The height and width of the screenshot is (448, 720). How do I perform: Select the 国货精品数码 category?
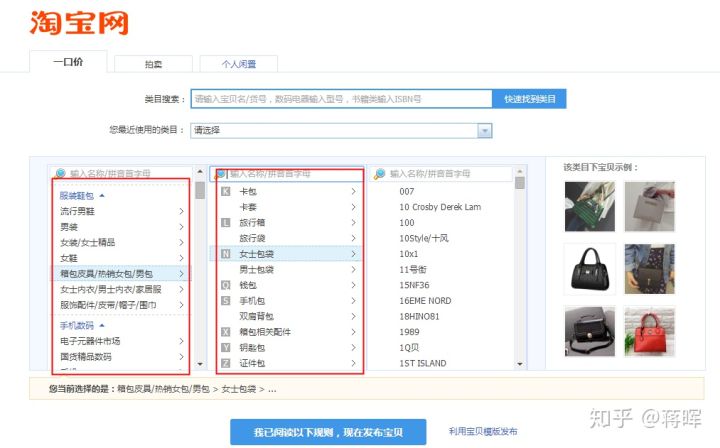click(122, 357)
